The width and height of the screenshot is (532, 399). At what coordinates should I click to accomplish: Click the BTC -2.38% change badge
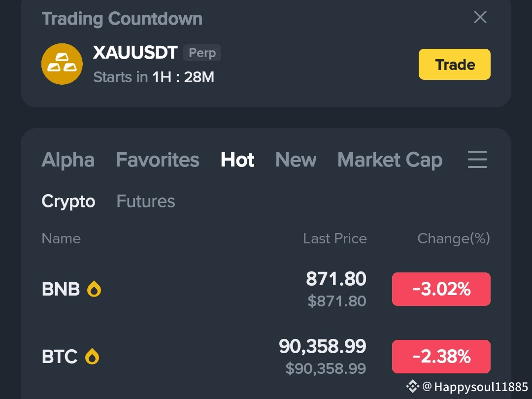441,357
